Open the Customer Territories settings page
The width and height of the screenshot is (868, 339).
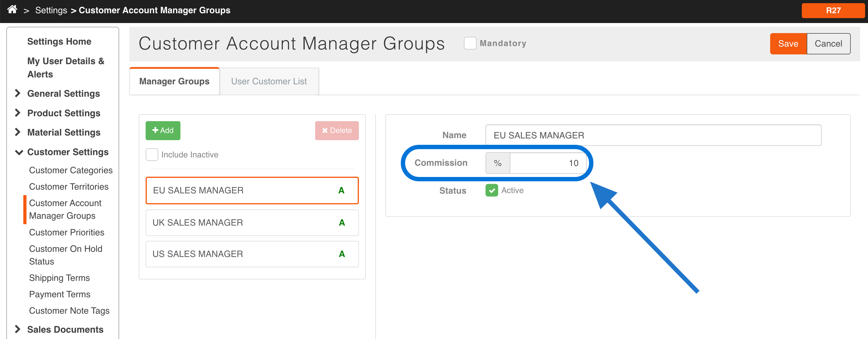[x=69, y=187]
